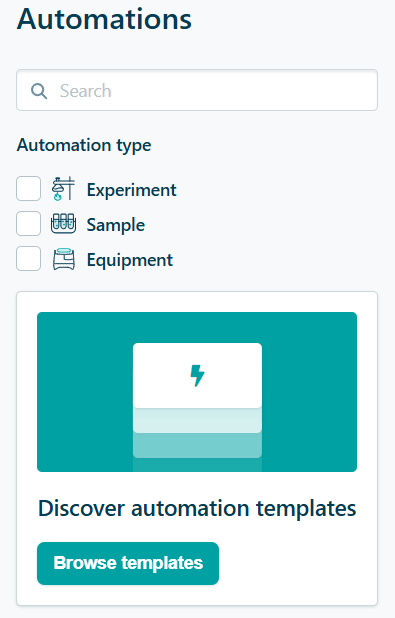Tick the Sample checkbox

28,223
